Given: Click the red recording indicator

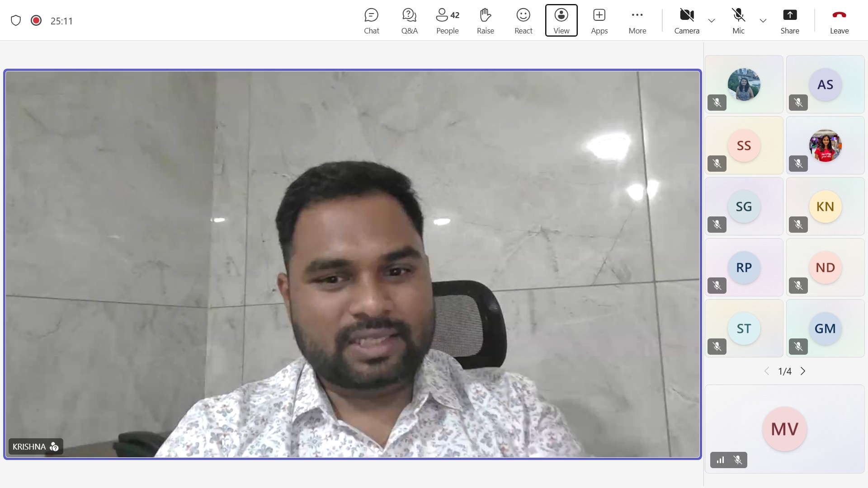Looking at the screenshot, I should 36,21.
